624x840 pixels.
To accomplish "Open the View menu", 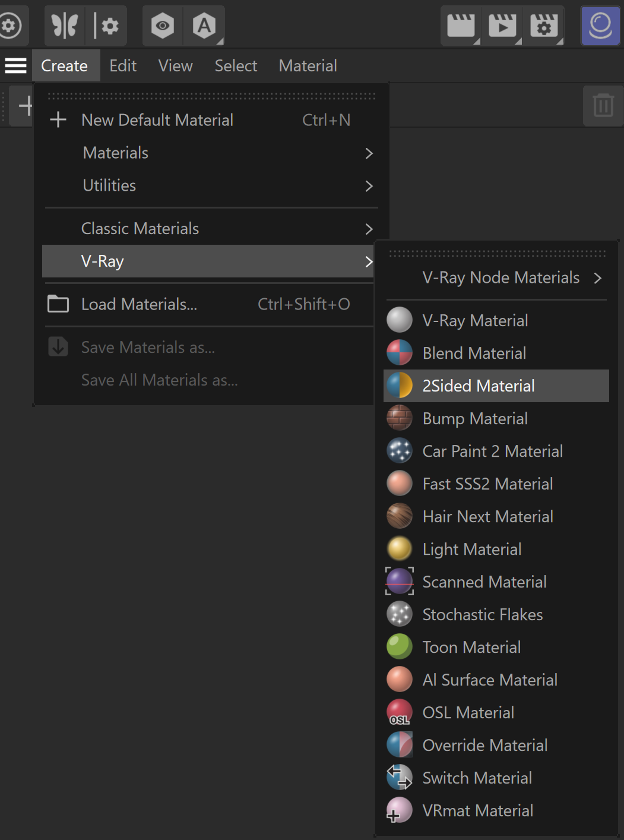I will [175, 65].
